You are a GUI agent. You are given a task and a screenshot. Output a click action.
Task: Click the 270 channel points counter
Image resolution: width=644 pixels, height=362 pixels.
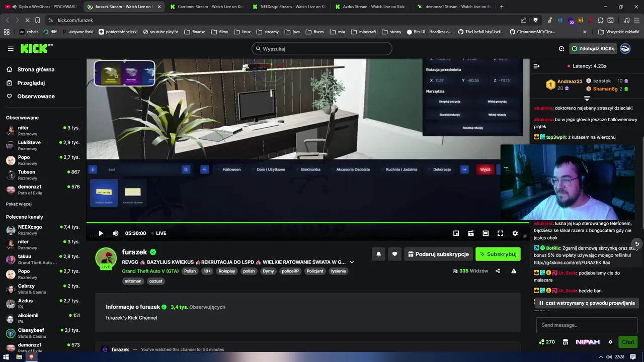tap(546, 342)
